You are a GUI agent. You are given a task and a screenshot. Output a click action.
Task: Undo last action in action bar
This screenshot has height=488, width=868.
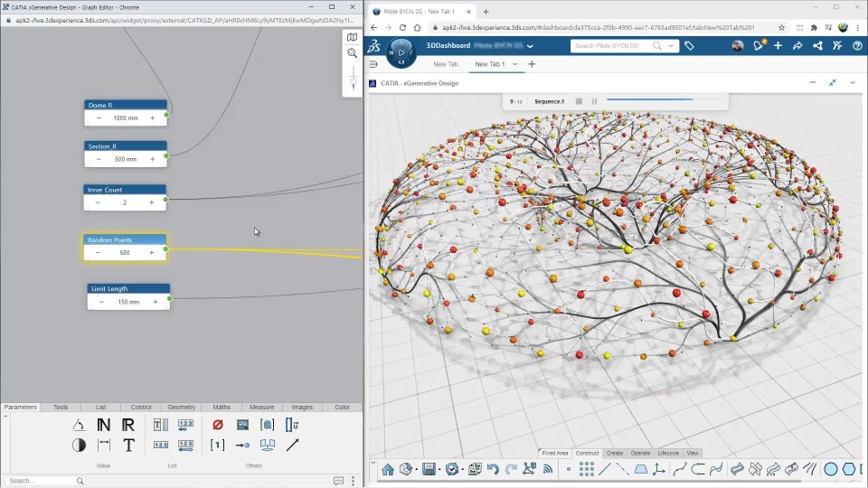point(493,469)
